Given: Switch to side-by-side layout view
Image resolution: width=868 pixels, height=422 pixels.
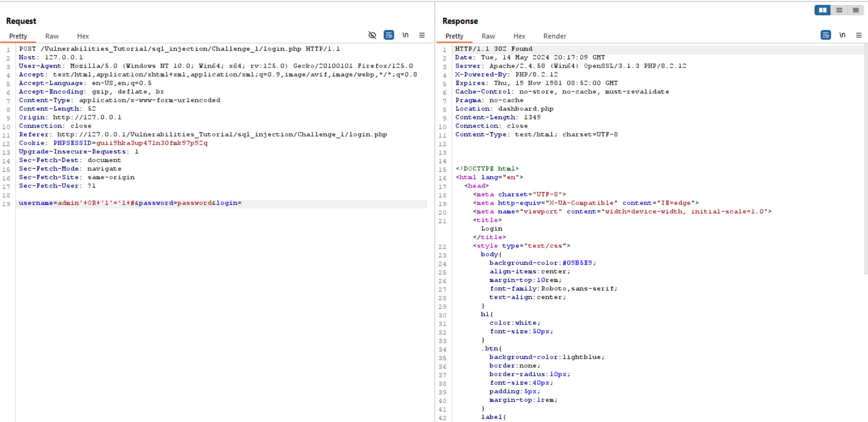Looking at the screenshot, I should click(822, 10).
